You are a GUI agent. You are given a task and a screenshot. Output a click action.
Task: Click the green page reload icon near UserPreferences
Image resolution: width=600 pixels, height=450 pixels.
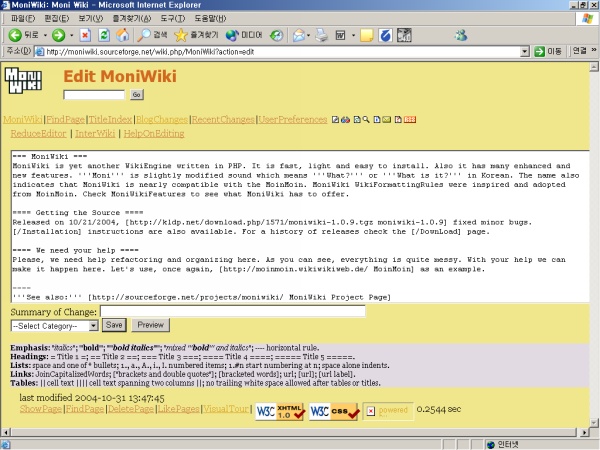coord(357,120)
